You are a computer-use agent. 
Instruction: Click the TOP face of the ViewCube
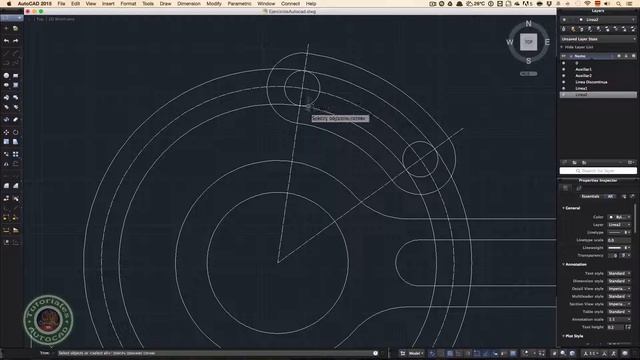[529, 42]
